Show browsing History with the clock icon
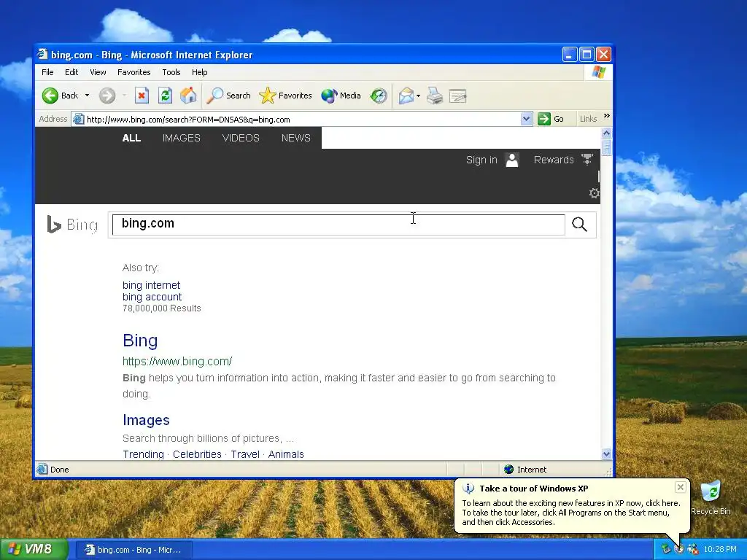 click(379, 96)
